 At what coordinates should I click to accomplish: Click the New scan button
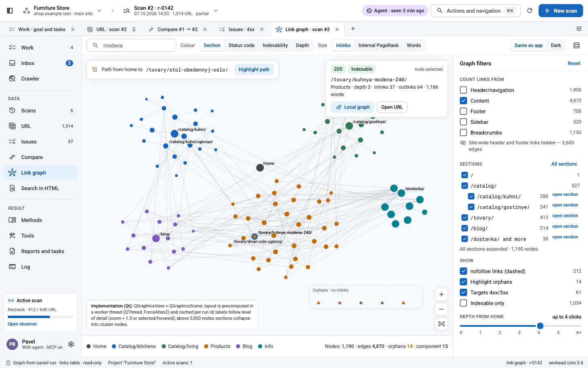pos(561,11)
